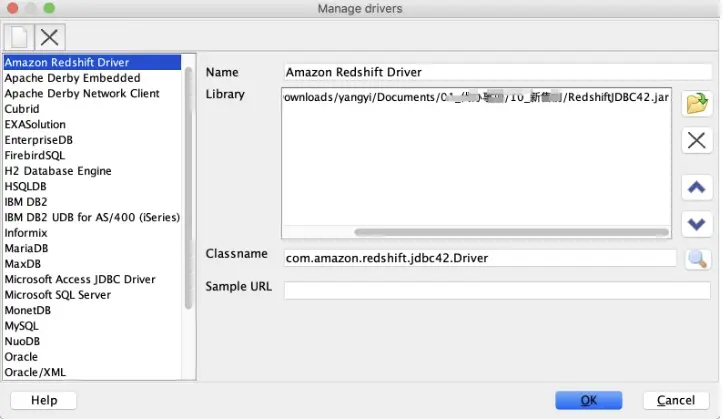Select Informix driver
The width and height of the screenshot is (723, 420).
(92, 233)
